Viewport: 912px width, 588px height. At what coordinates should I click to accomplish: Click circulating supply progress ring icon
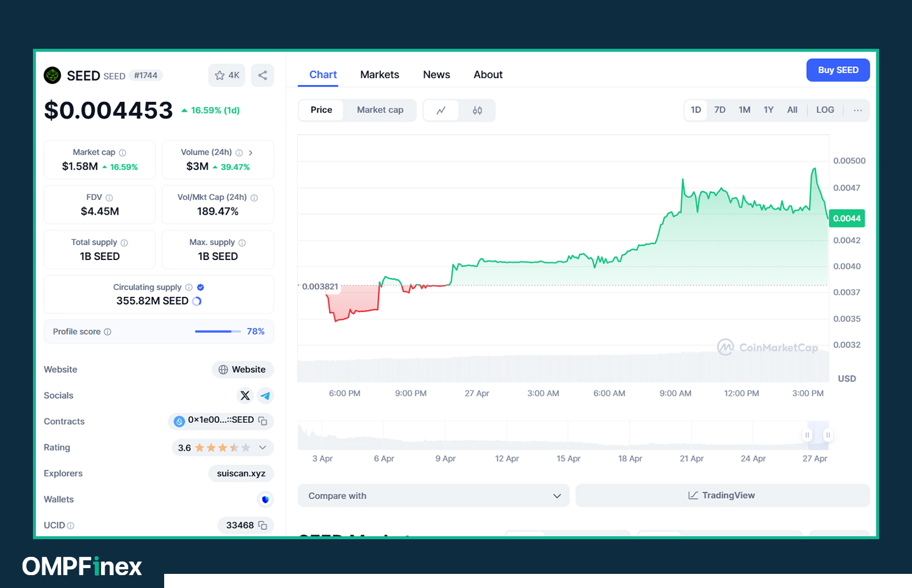tap(197, 301)
